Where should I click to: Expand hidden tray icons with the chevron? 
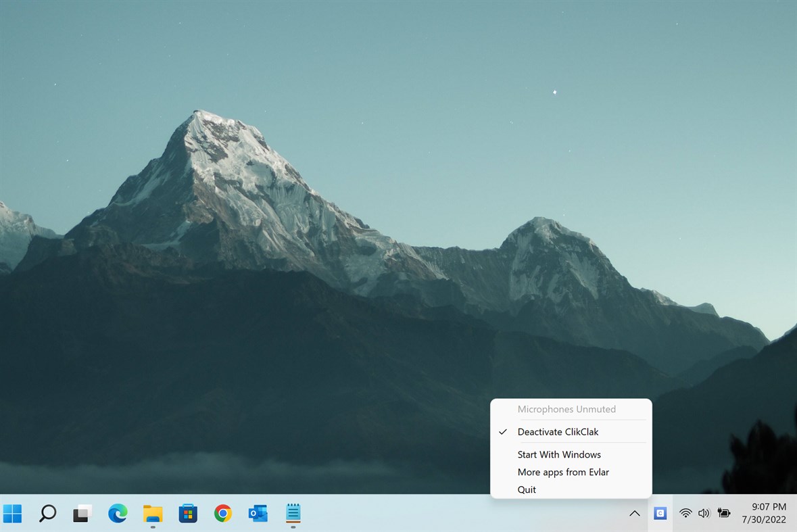coord(634,514)
